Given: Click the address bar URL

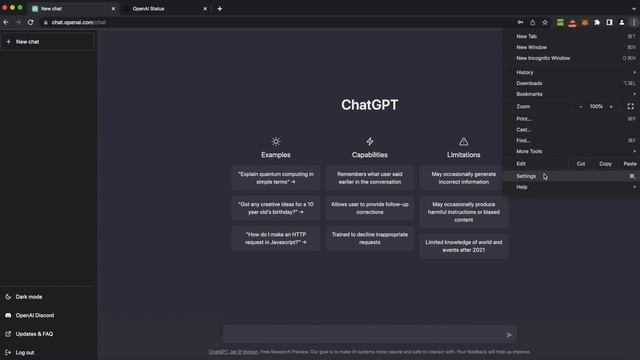Looking at the screenshot, I should click(78, 22).
